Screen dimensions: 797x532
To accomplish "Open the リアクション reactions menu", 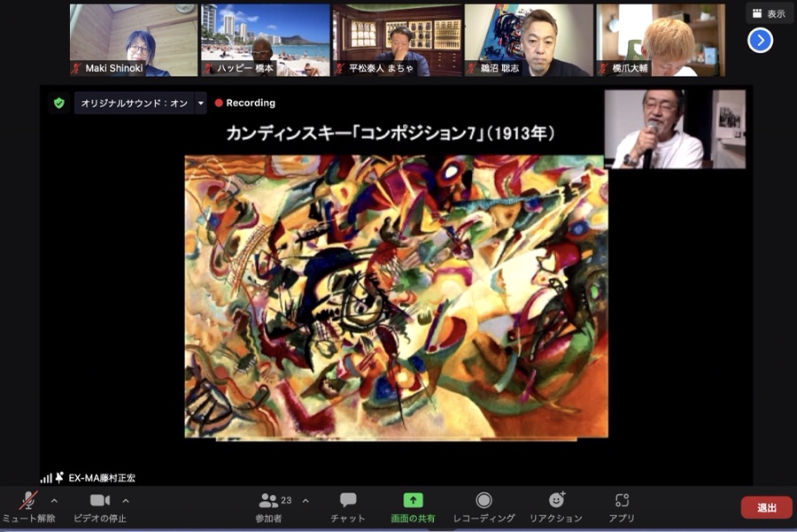I will click(x=556, y=507).
